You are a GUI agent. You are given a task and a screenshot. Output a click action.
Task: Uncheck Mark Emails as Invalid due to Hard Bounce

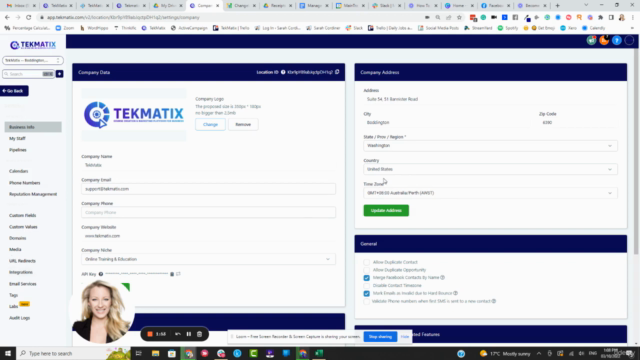pyautogui.click(x=367, y=293)
